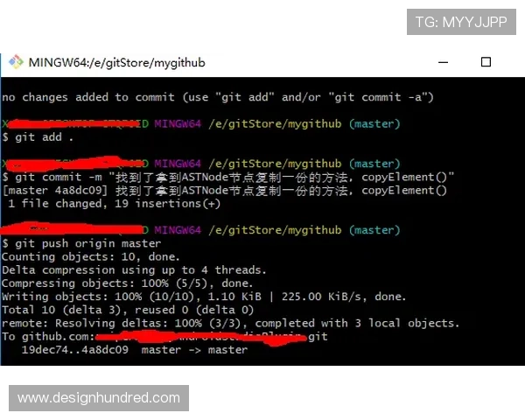Click the window title MINGW64:/e/gitStore/mygithub

117,63
